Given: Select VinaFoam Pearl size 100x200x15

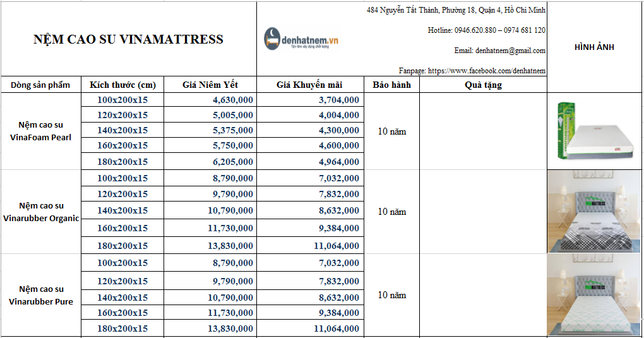Looking at the screenshot, I should (x=122, y=100).
